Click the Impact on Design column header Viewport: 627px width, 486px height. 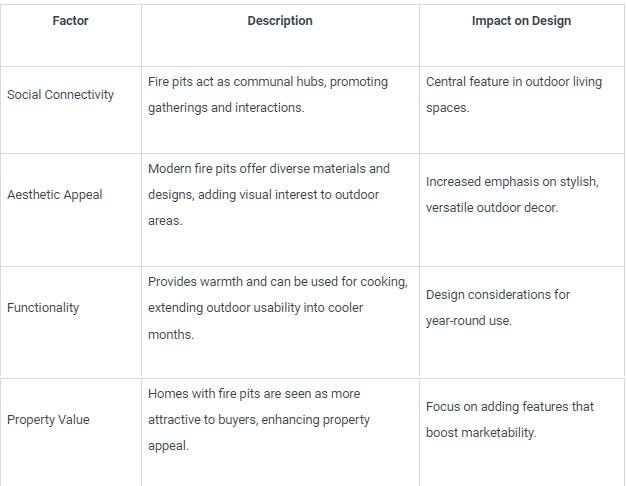[521, 21]
